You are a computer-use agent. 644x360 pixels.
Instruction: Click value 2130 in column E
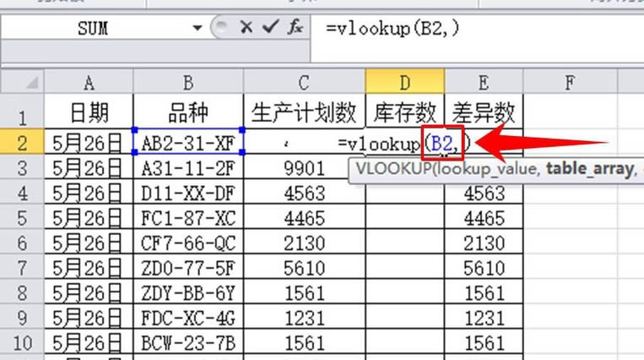484,243
